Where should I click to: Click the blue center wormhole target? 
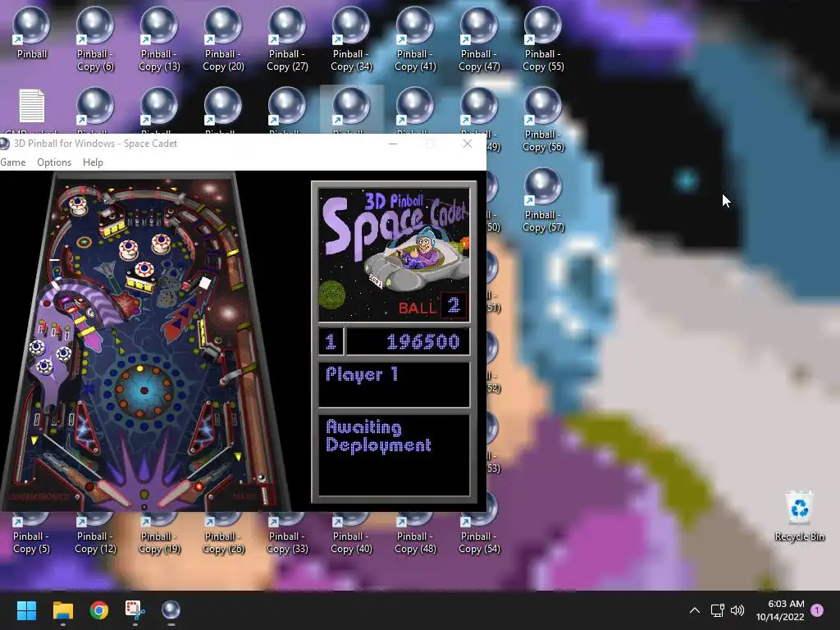pos(144,390)
